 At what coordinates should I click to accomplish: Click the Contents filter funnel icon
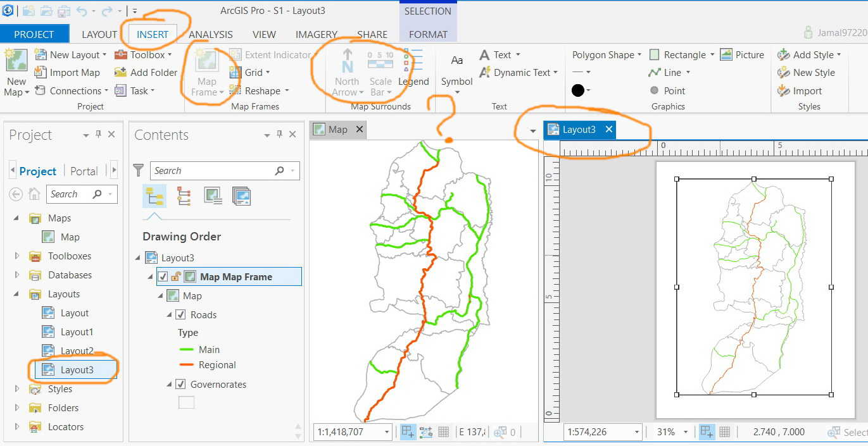(x=139, y=170)
